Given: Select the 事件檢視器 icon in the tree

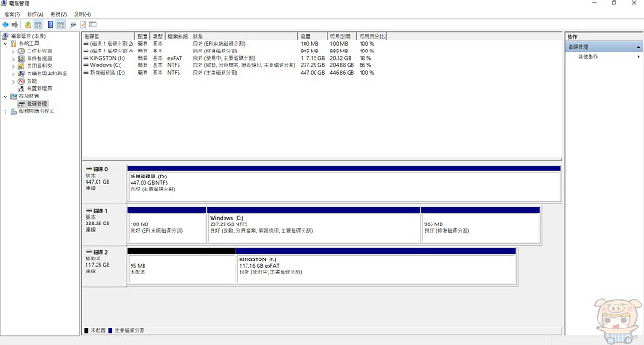Looking at the screenshot, I should pyautogui.click(x=21, y=58).
